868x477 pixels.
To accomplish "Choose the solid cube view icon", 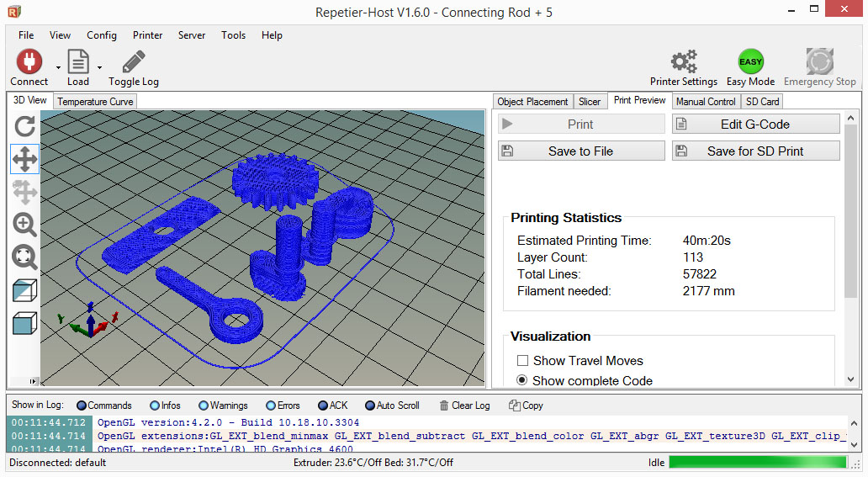I will tap(25, 323).
